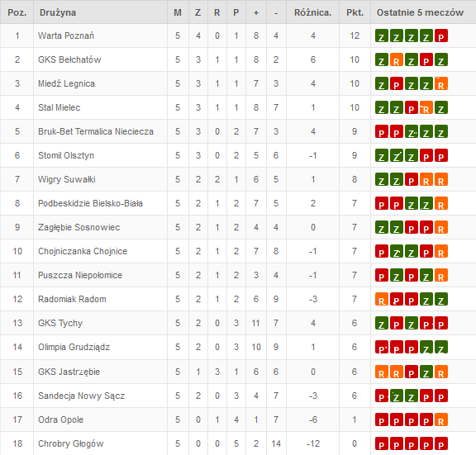Open Chrobry Głogów team link

pos(71,443)
